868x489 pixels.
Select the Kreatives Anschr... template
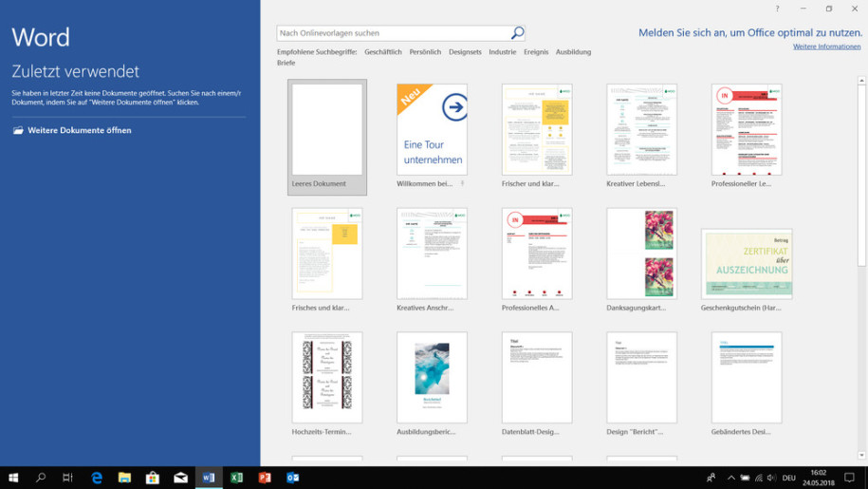pos(432,254)
